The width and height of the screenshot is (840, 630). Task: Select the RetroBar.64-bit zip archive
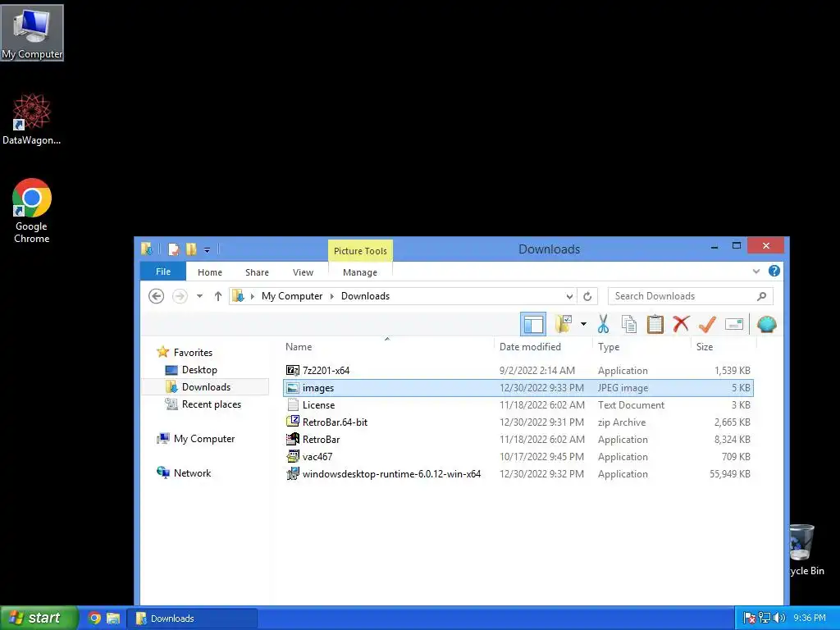[518, 422]
